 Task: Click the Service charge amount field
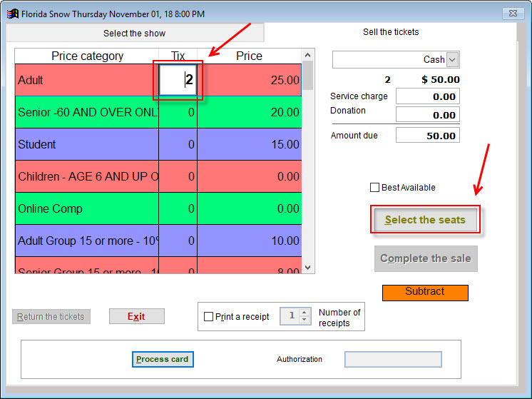click(427, 96)
